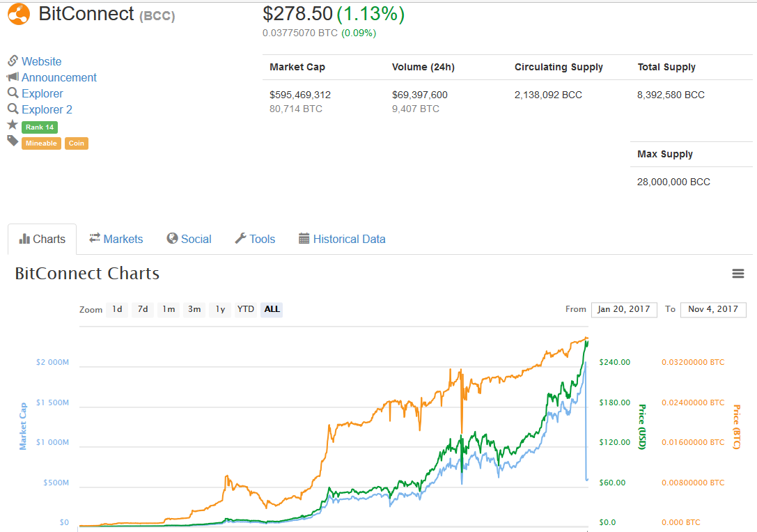757x532 pixels.
Task: Click the magnifier icon beside Explorer
Action: pyautogui.click(x=13, y=92)
